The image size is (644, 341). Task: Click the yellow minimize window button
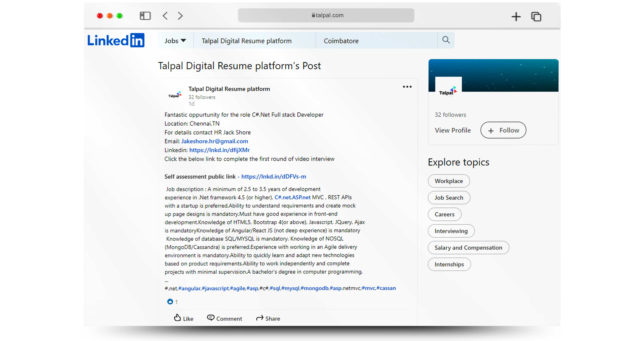click(x=109, y=16)
